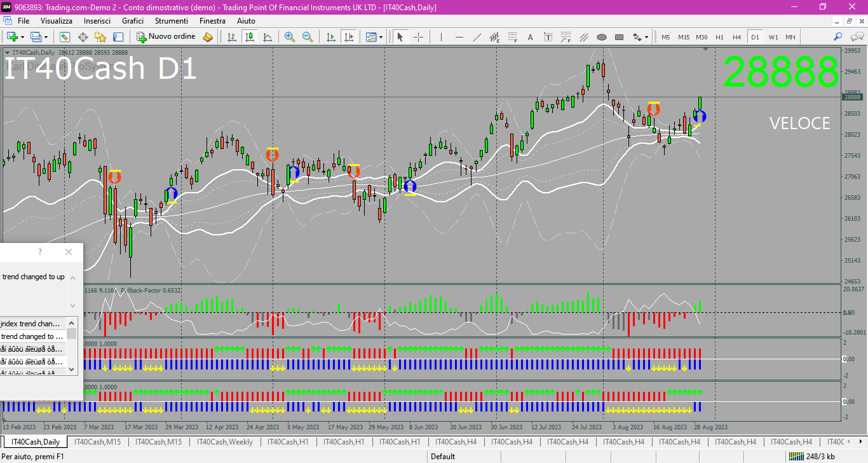Image resolution: width=868 pixels, height=463 pixels.
Task: Switch to bar chart icon
Action: [232, 37]
